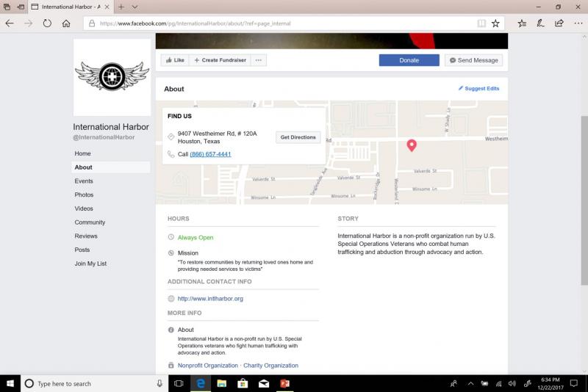
Task: Open reading view icon in address bar
Action: point(481,23)
